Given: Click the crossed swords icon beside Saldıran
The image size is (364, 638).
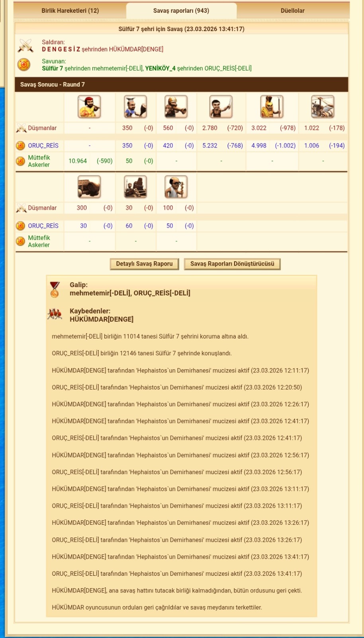Looking at the screenshot, I should point(25,45).
